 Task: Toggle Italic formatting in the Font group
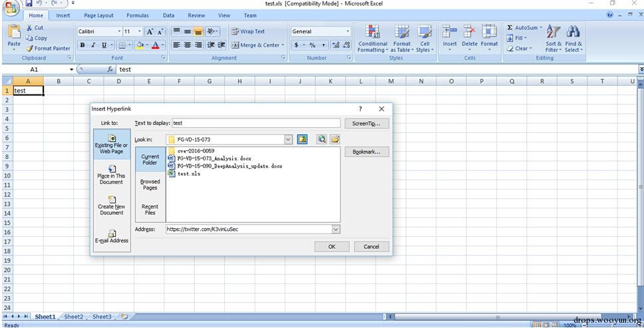[93, 45]
